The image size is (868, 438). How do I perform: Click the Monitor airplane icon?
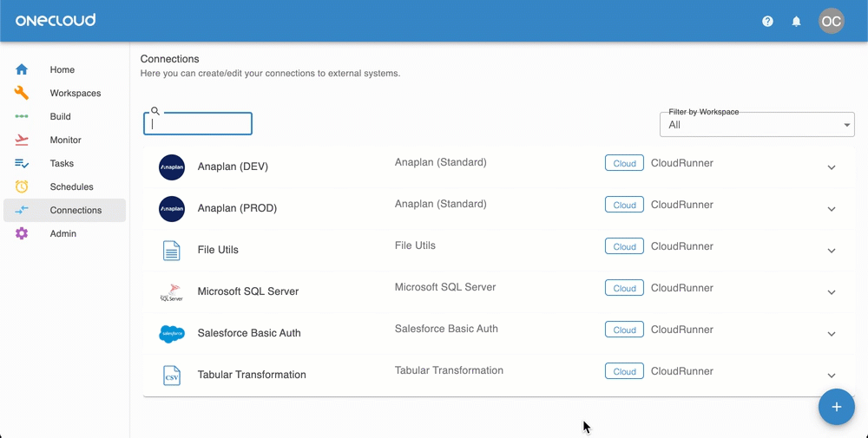point(22,140)
